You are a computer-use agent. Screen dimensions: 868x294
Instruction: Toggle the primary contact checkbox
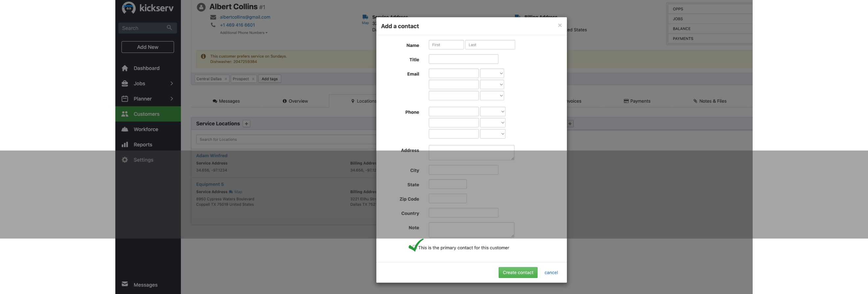[x=414, y=248]
